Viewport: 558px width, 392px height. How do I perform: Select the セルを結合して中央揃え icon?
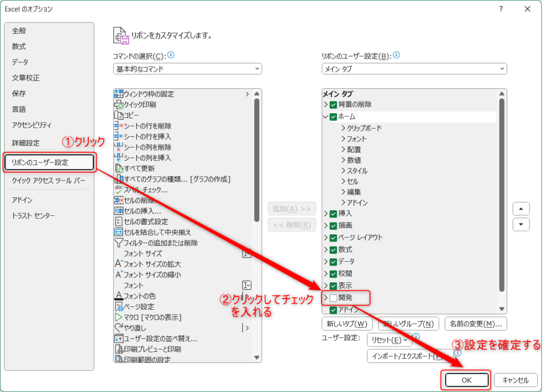tap(118, 232)
